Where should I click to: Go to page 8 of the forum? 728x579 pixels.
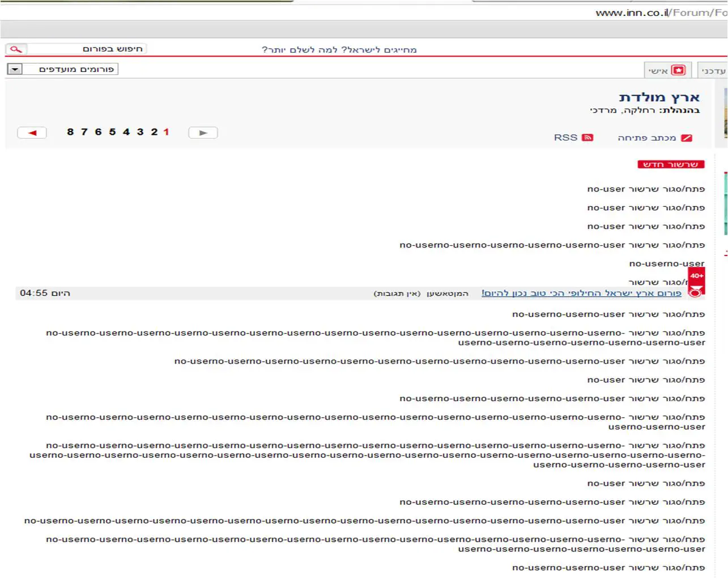[70, 132]
